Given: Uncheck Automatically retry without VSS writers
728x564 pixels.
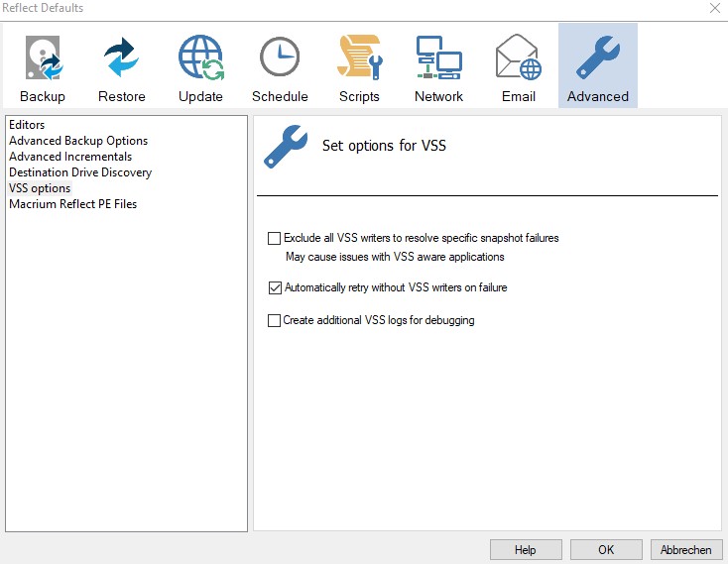Looking at the screenshot, I should click(275, 288).
